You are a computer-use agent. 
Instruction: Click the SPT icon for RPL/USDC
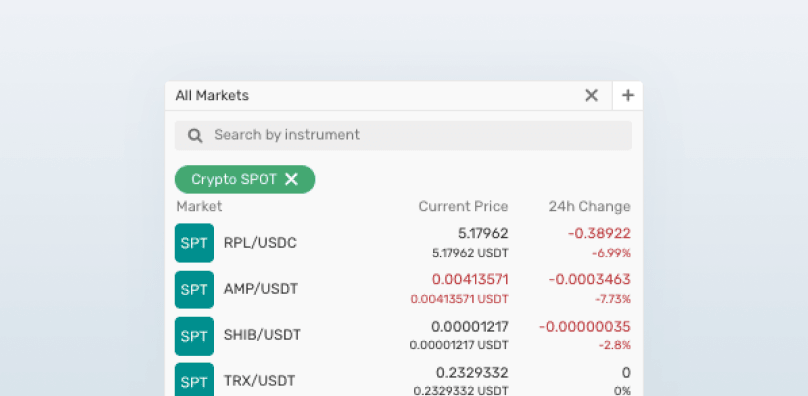tap(194, 243)
